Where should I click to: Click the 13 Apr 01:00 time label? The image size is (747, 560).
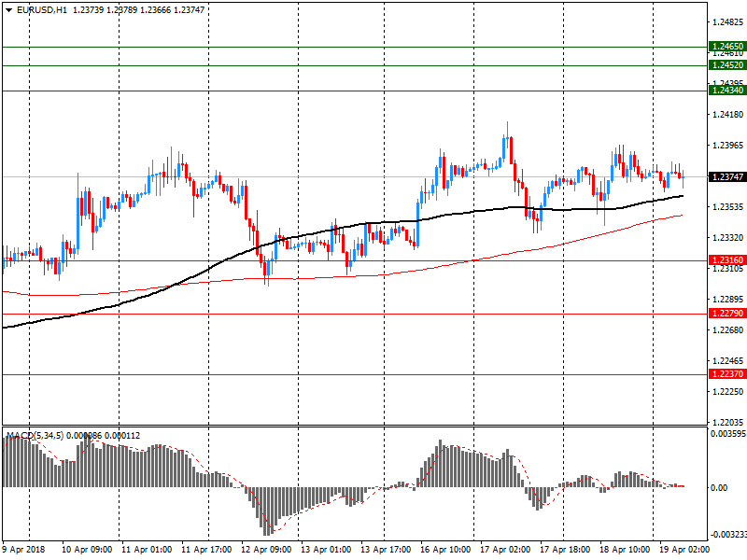coord(326,550)
